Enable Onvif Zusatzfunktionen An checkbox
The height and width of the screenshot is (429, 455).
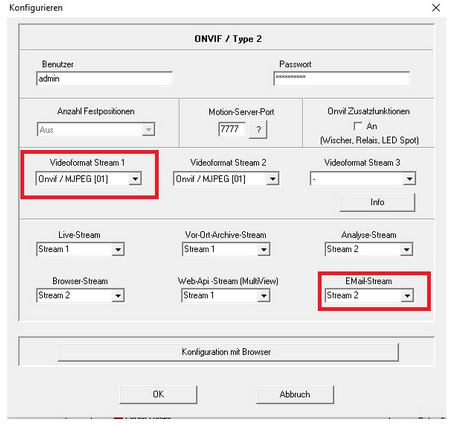pyautogui.click(x=358, y=126)
